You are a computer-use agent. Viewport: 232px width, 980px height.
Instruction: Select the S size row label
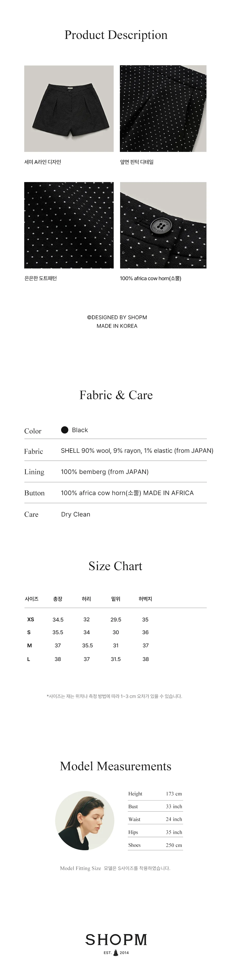point(29,632)
